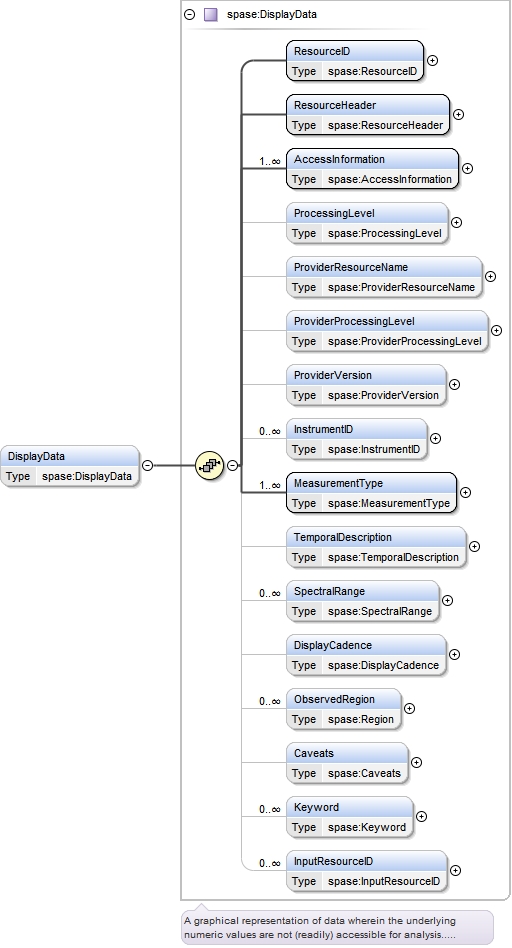The image size is (512, 948).
Task: Expand the ProcessingLevel element
Action: tap(456, 222)
